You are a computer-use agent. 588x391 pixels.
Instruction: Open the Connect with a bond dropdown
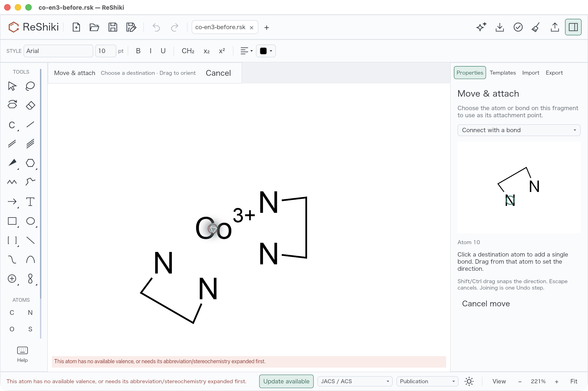pos(519,130)
